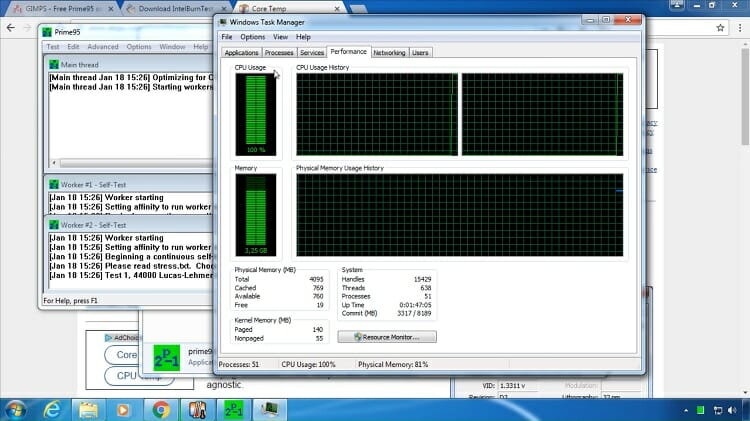Click the Physical Memory Usage History graph
The height and width of the screenshot is (421, 750).
click(460, 215)
